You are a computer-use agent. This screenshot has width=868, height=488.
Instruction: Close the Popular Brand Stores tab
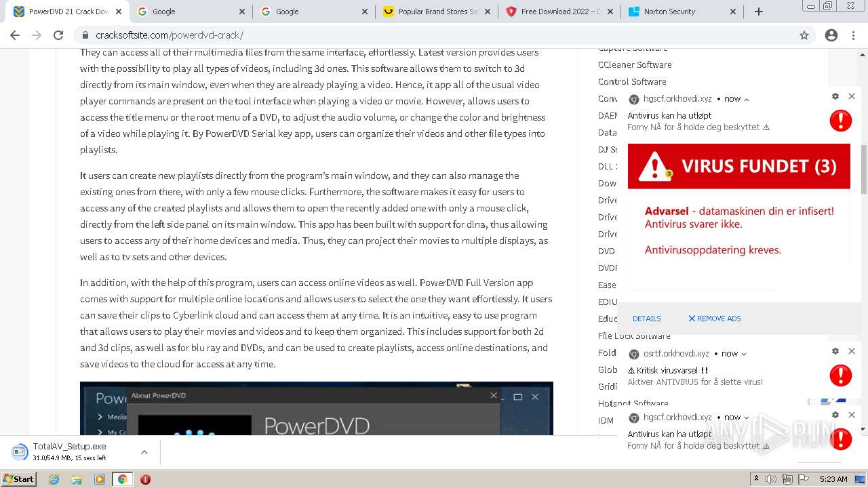489,12
